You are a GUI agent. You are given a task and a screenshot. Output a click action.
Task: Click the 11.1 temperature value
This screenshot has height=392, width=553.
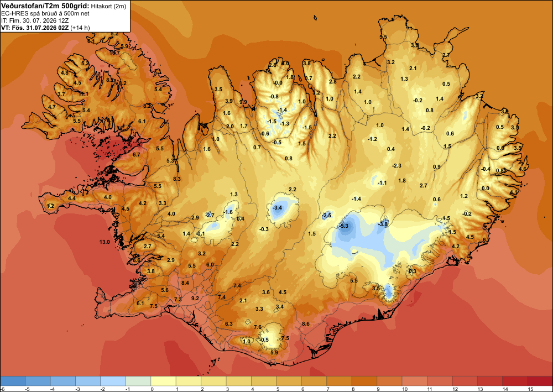click(x=84, y=94)
